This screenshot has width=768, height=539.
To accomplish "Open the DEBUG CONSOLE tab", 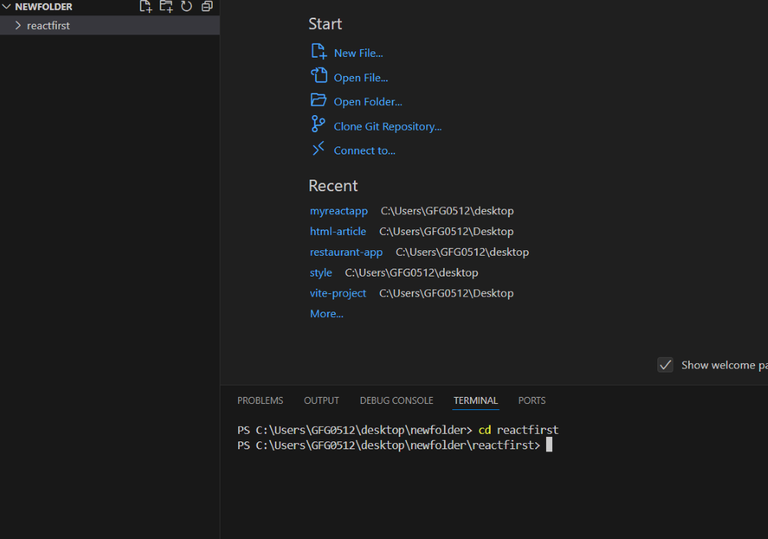I will point(396,401).
